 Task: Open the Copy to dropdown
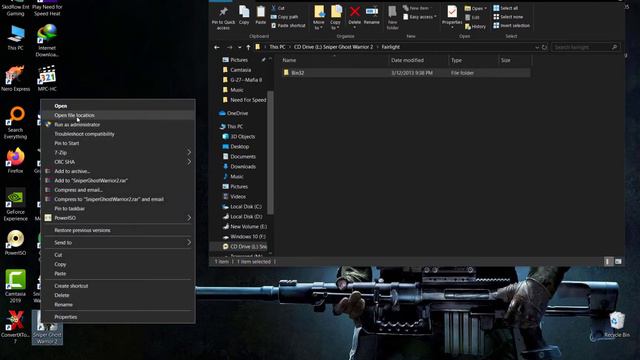coord(336,18)
